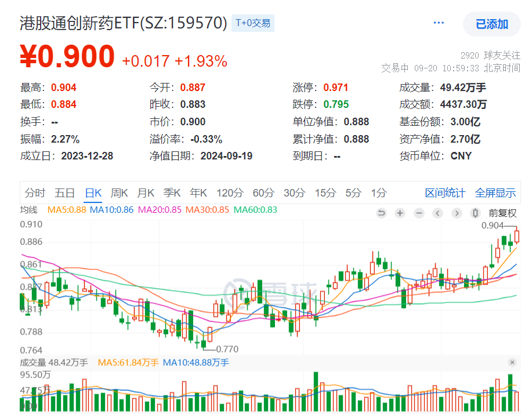The height and width of the screenshot is (414, 532).
Task: Click the 溢价率 -0.33% value
Action: 206,139
